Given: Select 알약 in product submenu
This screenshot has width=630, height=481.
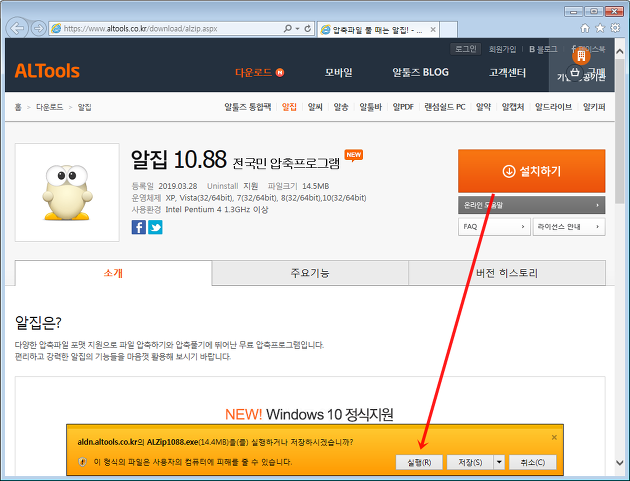Looking at the screenshot, I should [483, 107].
